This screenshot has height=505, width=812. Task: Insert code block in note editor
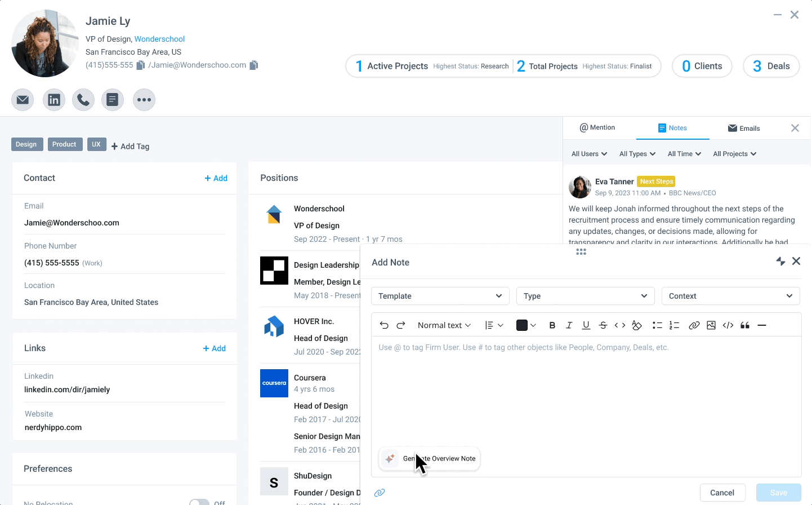click(x=728, y=325)
